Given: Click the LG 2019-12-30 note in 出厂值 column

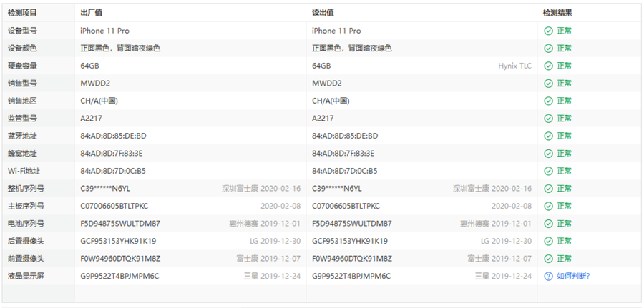Looking at the screenshot, I should (275, 241).
